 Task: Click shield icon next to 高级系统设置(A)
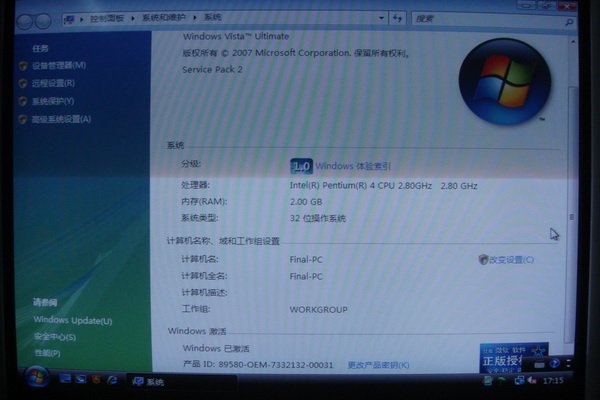[23, 119]
